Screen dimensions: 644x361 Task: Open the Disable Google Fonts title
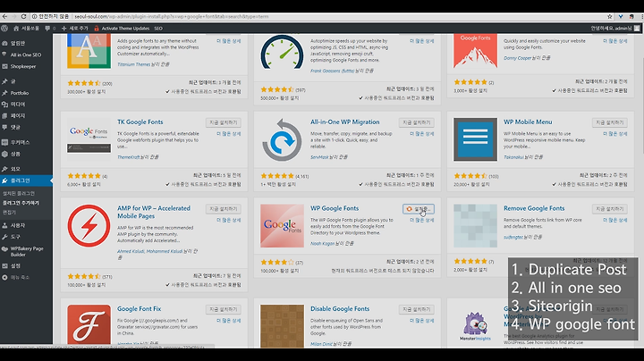click(340, 308)
